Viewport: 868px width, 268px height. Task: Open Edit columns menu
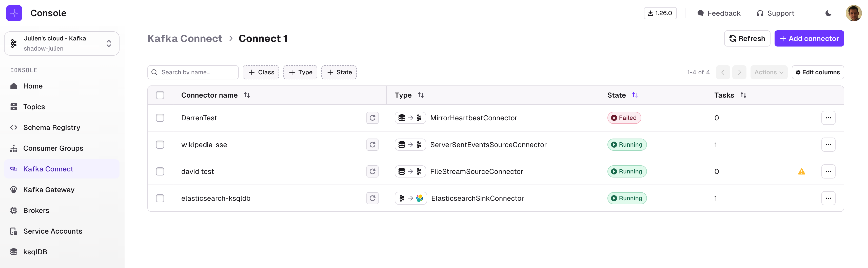point(818,72)
